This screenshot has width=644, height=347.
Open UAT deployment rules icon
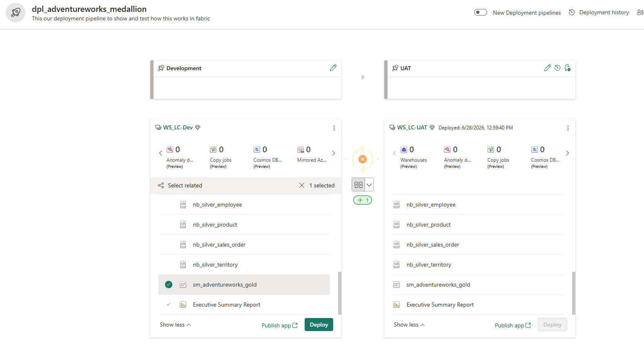568,68
